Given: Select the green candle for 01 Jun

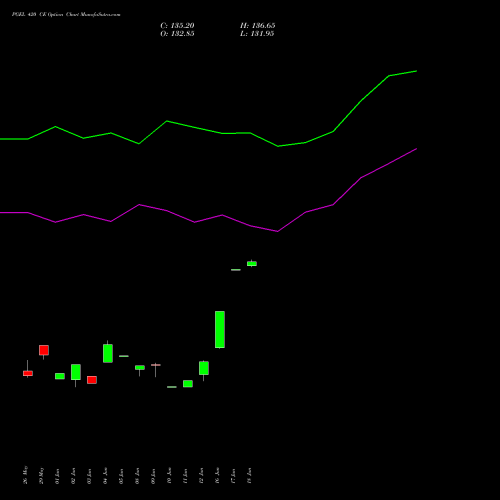Looking at the screenshot, I should pyautogui.click(x=60, y=376).
